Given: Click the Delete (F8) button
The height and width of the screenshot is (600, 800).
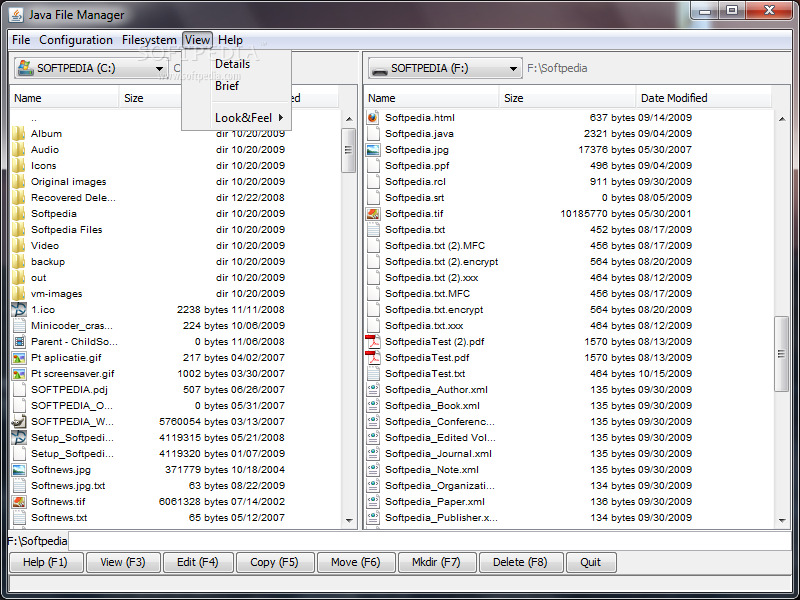Looking at the screenshot, I should point(520,562).
